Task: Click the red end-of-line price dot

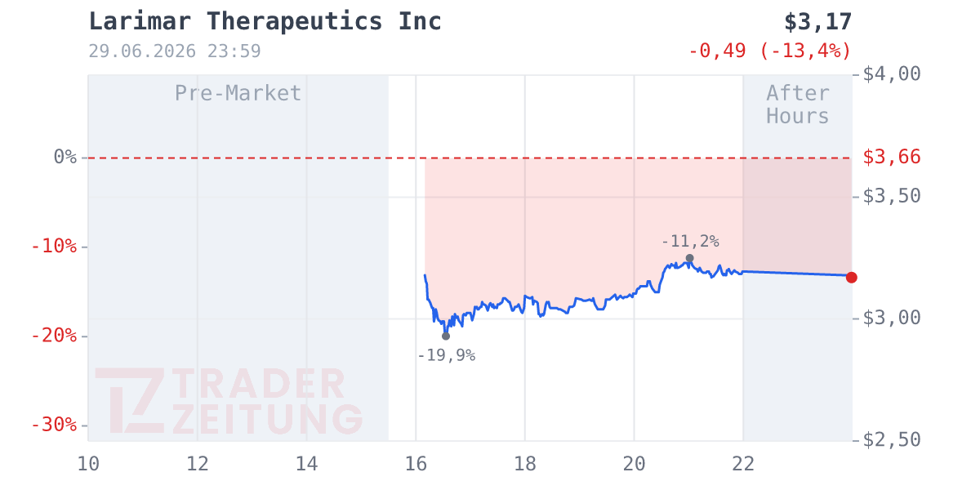Action: (x=851, y=278)
